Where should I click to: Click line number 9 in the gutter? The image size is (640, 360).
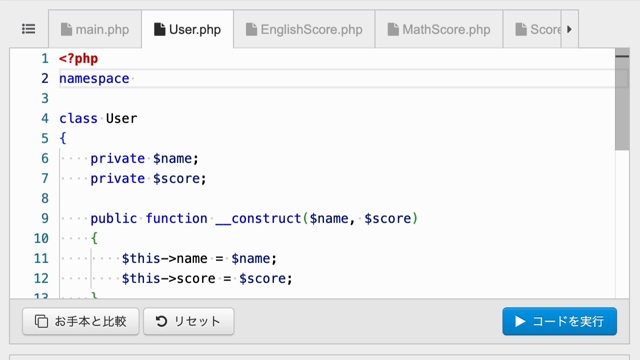pos(45,218)
